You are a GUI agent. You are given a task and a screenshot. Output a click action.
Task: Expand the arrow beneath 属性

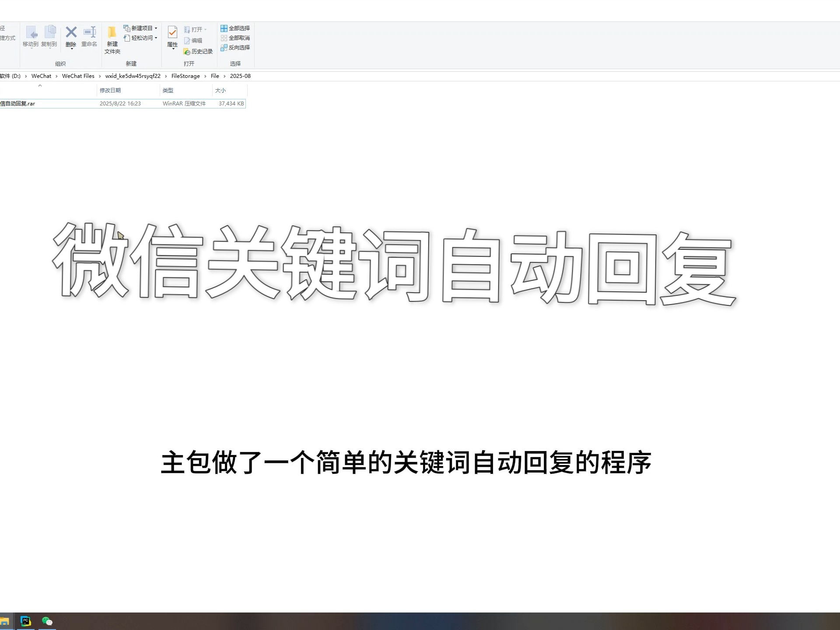(x=173, y=49)
